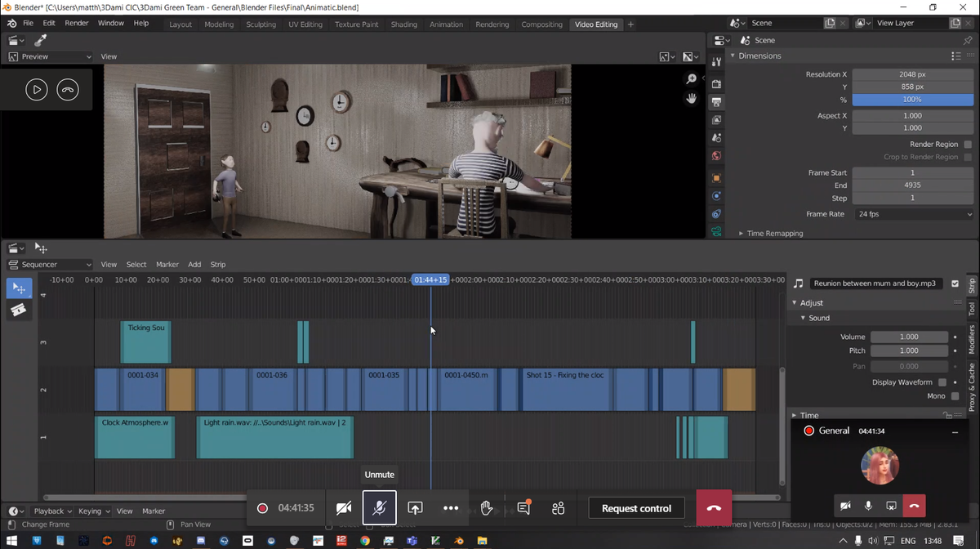Open the World properties tab
The width and height of the screenshot is (980, 549).
point(716,156)
